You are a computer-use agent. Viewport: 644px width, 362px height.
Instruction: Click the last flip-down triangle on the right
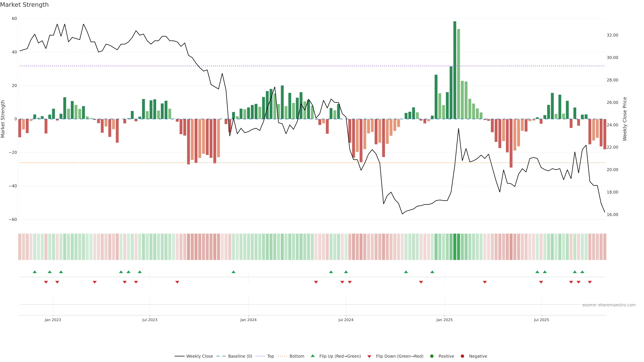(x=590, y=282)
